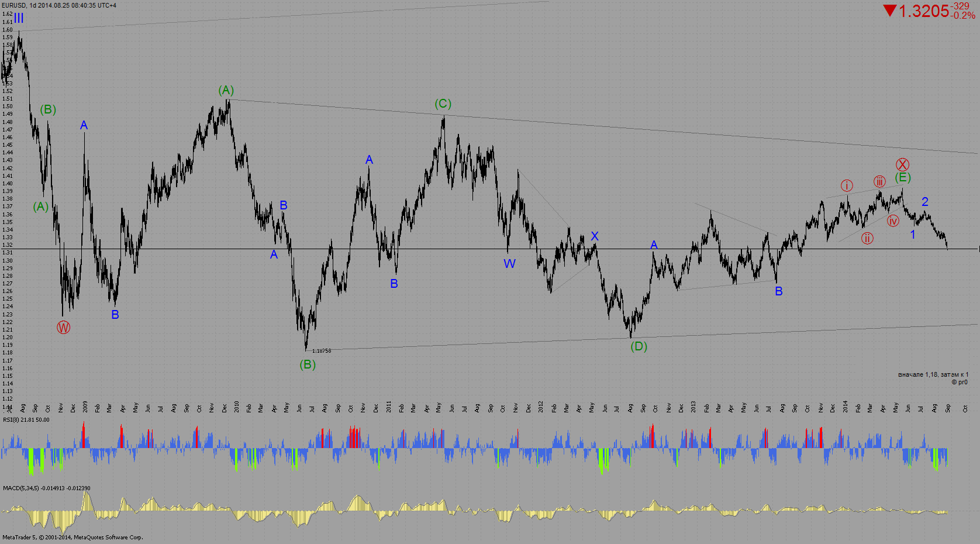Click the blue X wave label

click(x=595, y=236)
